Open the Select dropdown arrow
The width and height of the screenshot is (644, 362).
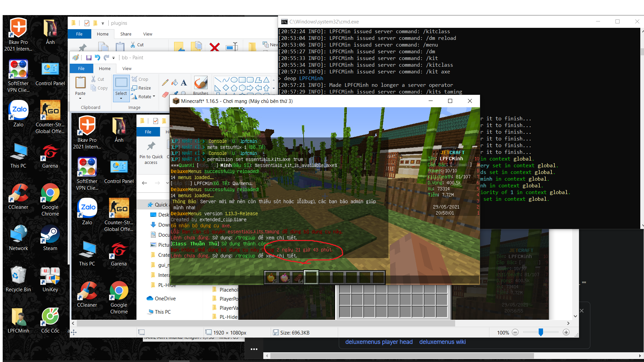(x=121, y=99)
